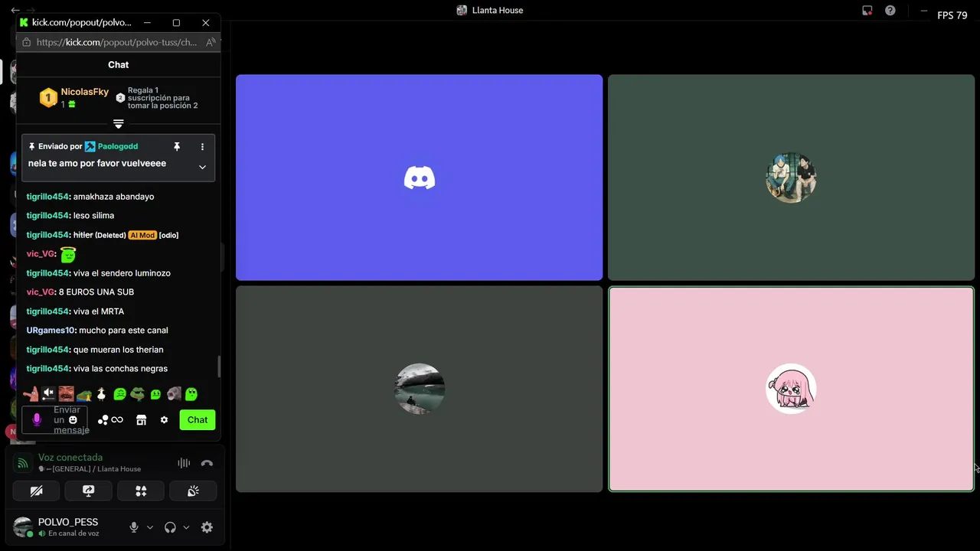The width and height of the screenshot is (980, 551).
Task: Open Kick chat settings gear
Action: (x=164, y=419)
